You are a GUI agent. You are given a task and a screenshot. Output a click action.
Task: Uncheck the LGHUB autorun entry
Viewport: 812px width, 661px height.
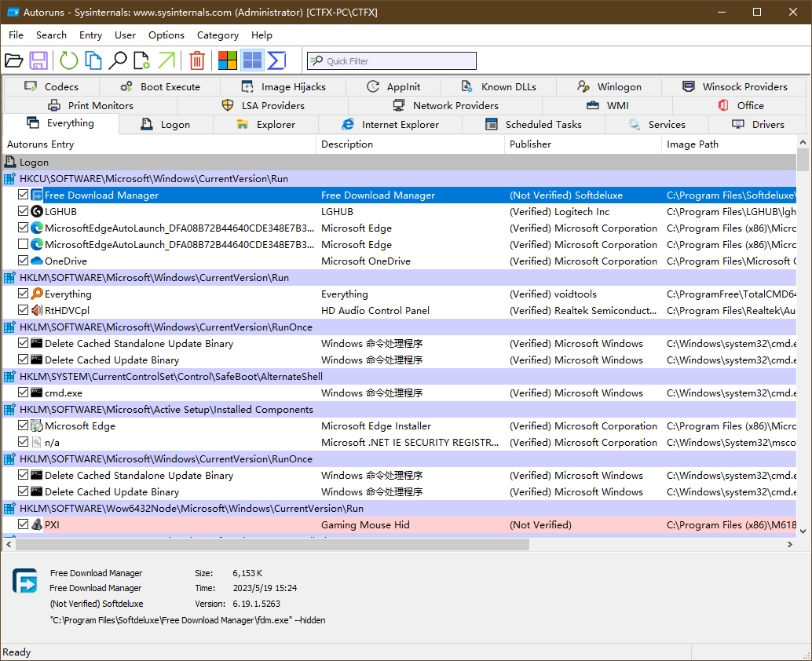[x=23, y=210]
